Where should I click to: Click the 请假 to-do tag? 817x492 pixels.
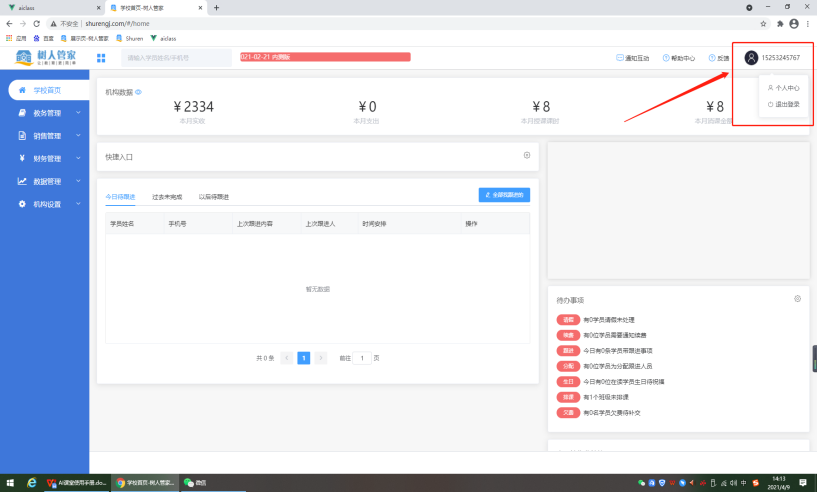coord(568,320)
